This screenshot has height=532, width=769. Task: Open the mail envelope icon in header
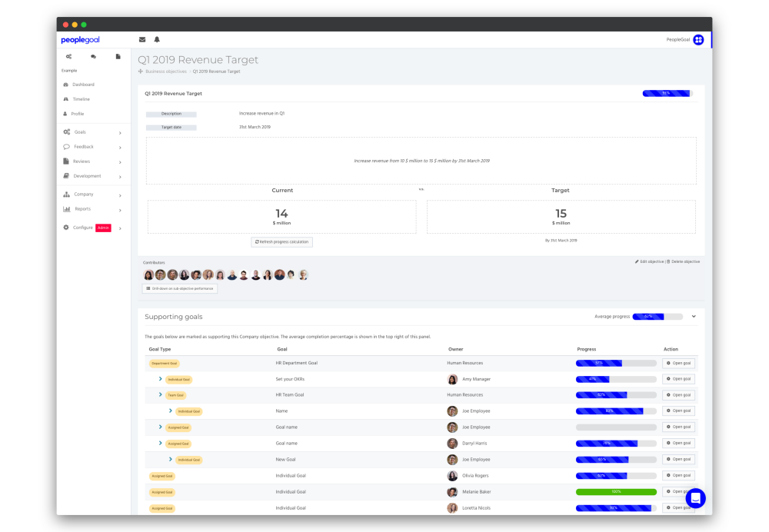pos(142,40)
